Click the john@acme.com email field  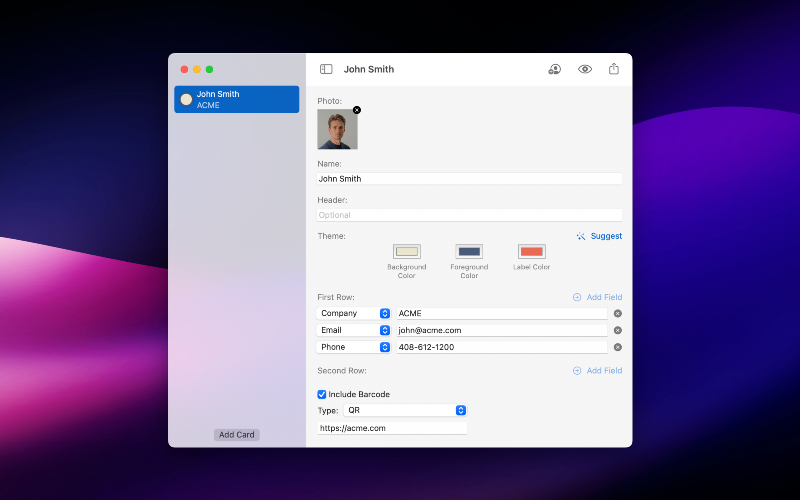tap(502, 330)
